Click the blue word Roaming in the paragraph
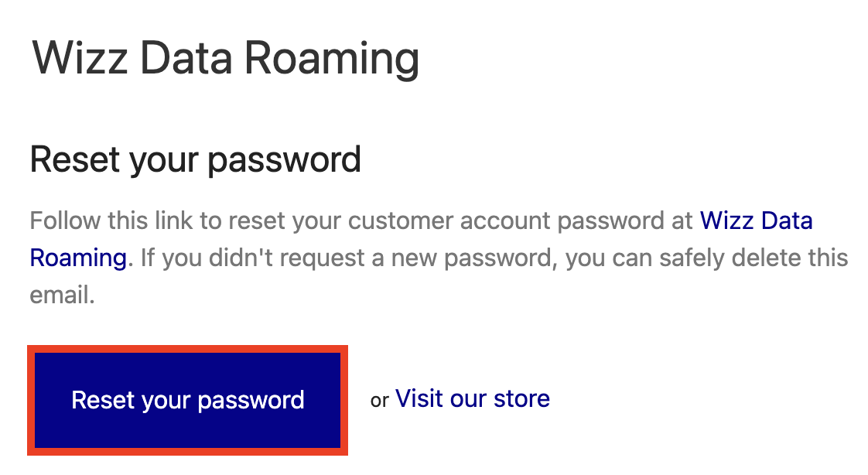Image resolution: width=868 pixels, height=475 pixels. [79, 258]
